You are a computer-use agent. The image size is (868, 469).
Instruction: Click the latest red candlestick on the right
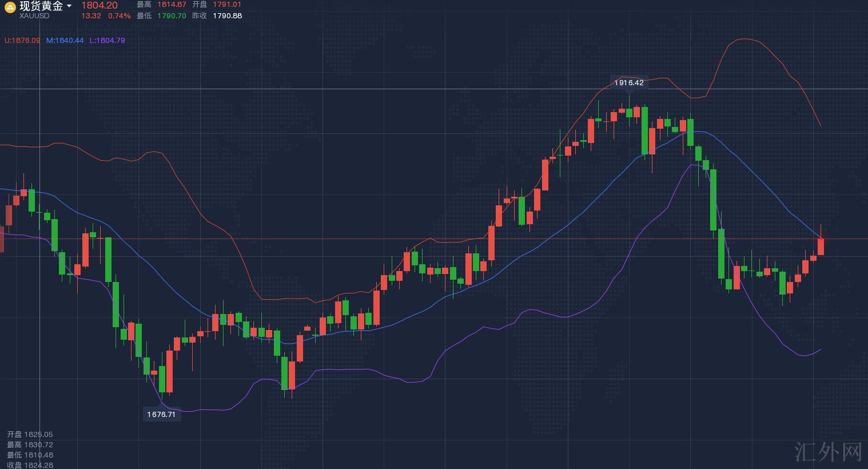(821, 246)
